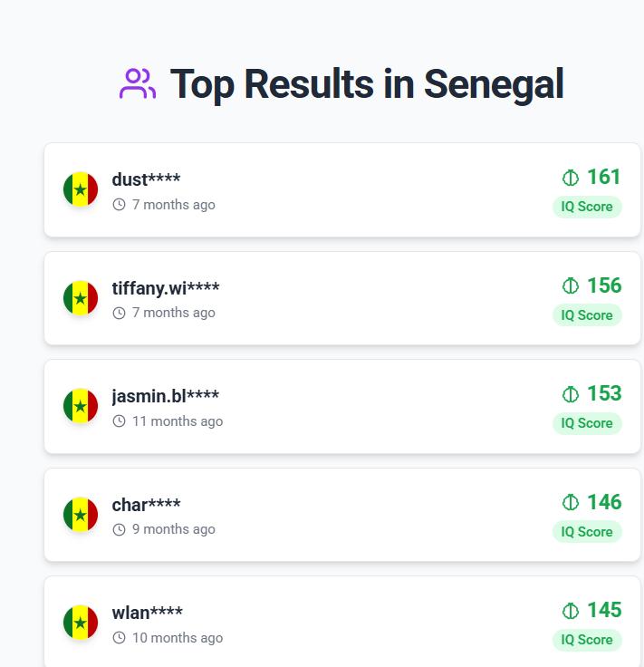Click the 145 score value
The width and height of the screenshot is (644, 667).
click(604, 610)
